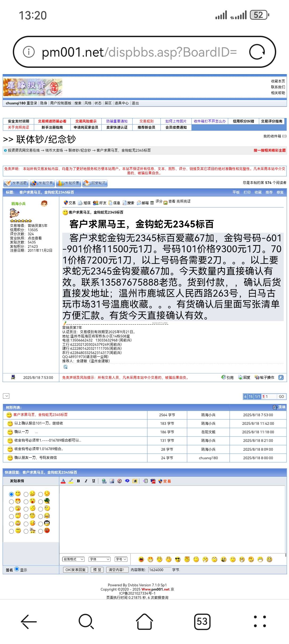
Task: Open the highlight color tool in editor
Action: click(71, 481)
